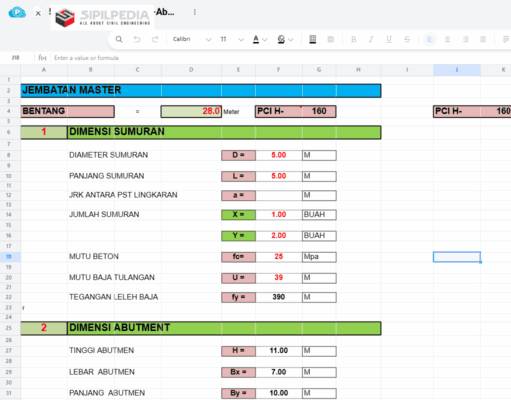
Task: Click the Bx = value 7.00 cell
Action: point(279,372)
